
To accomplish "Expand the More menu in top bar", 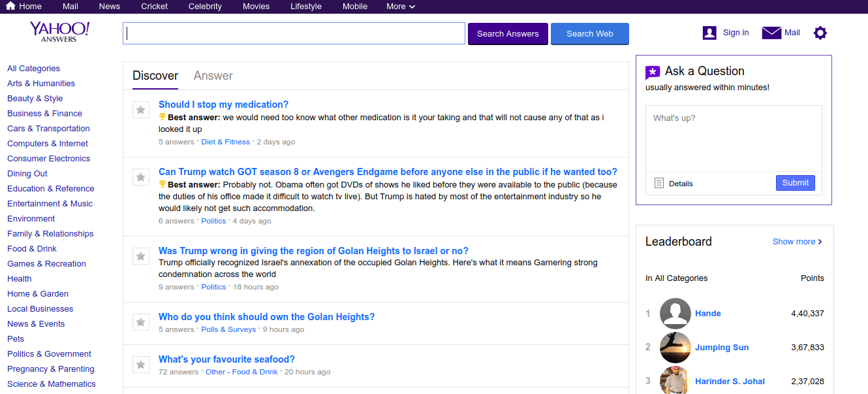I will pyautogui.click(x=400, y=7).
